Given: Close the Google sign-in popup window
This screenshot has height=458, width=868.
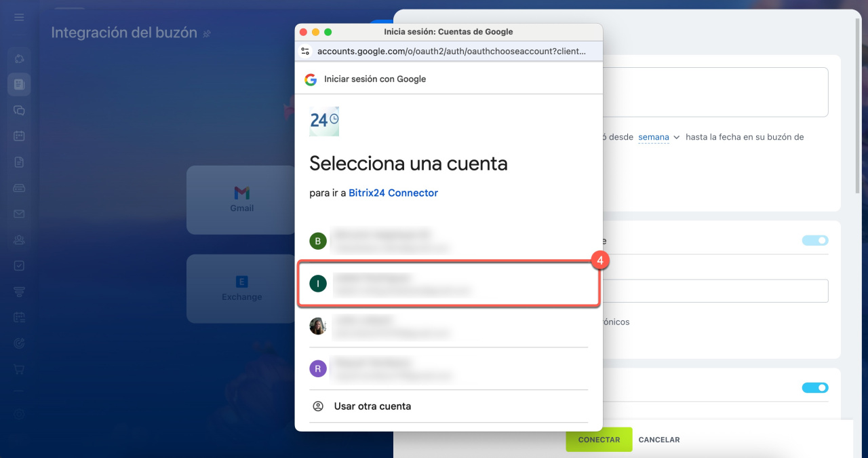Looking at the screenshot, I should (x=304, y=32).
